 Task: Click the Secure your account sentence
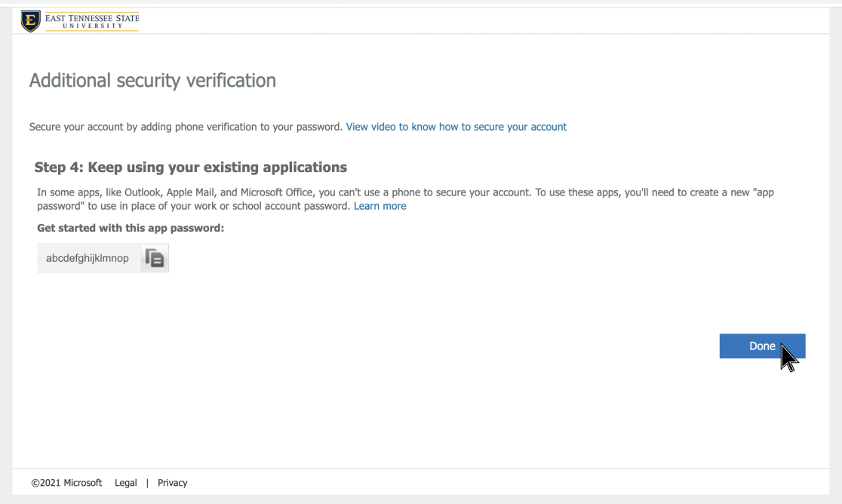coord(186,127)
